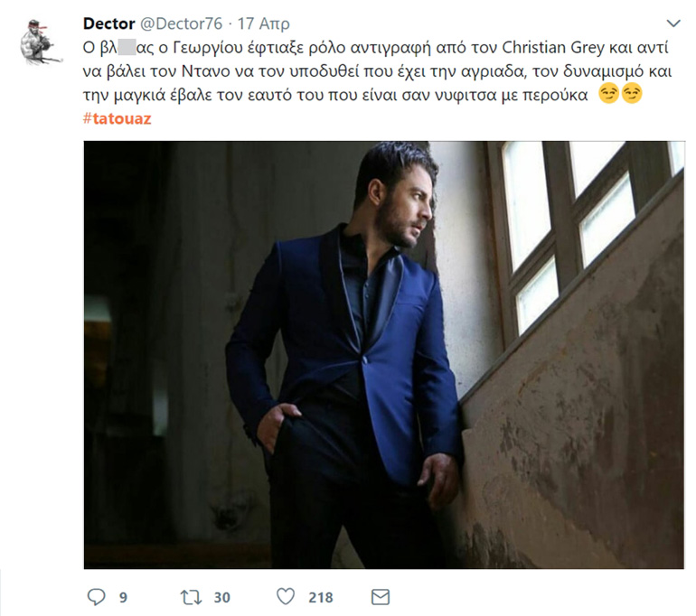696x616 pixels.
Task: Click the first smirking emoji in tweet
Action: 609,93
